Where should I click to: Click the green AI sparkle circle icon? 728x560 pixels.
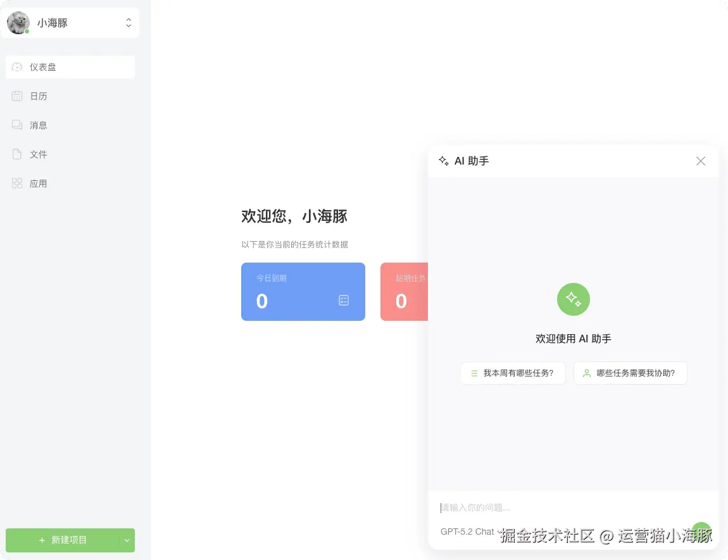tap(574, 299)
